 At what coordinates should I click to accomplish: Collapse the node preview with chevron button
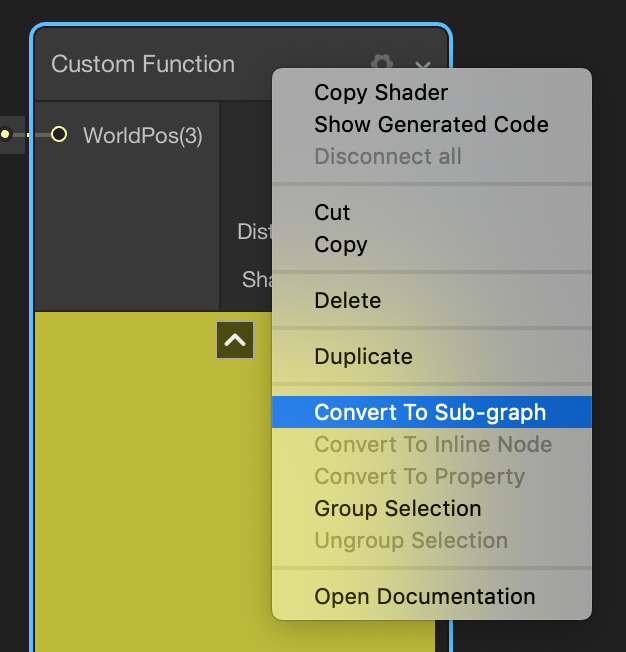[x=235, y=340]
